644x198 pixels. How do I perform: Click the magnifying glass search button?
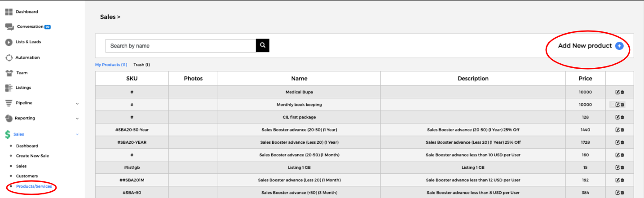[262, 45]
